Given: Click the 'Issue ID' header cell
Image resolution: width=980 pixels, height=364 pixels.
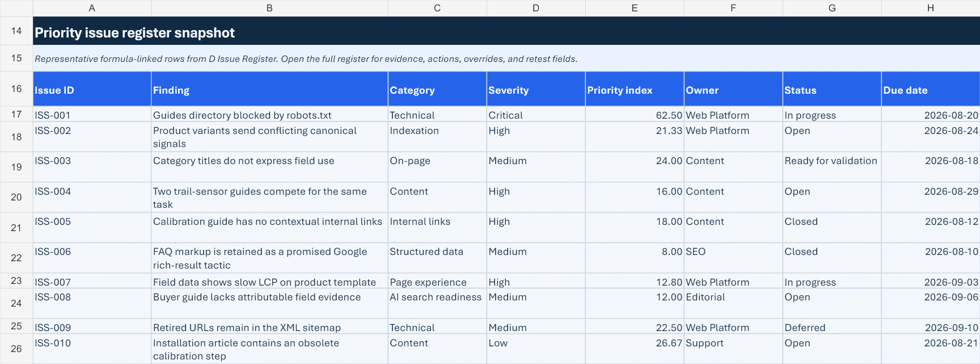Looking at the screenshot, I should [x=92, y=89].
